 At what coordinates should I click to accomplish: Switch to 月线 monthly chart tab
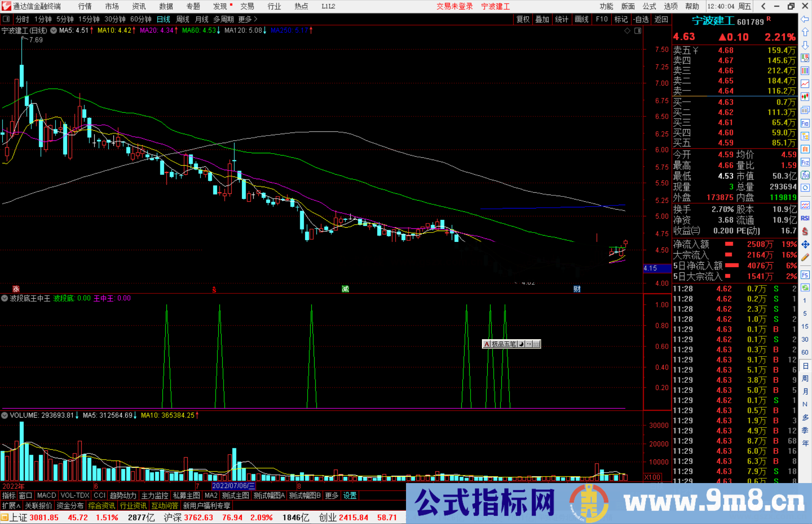(202, 19)
